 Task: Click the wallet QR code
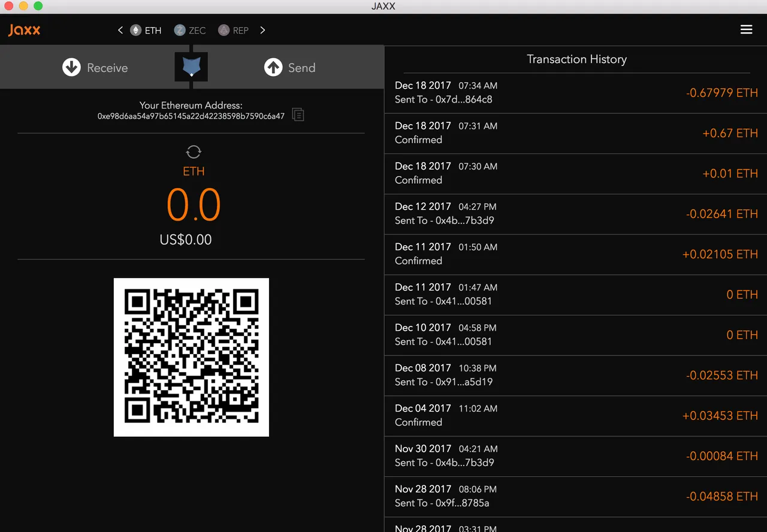191,357
